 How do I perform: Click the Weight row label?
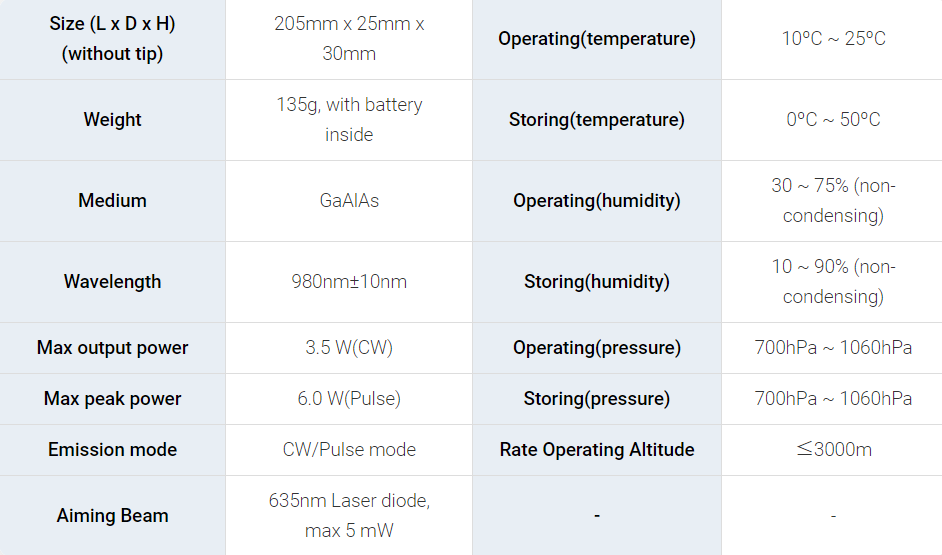(112, 120)
